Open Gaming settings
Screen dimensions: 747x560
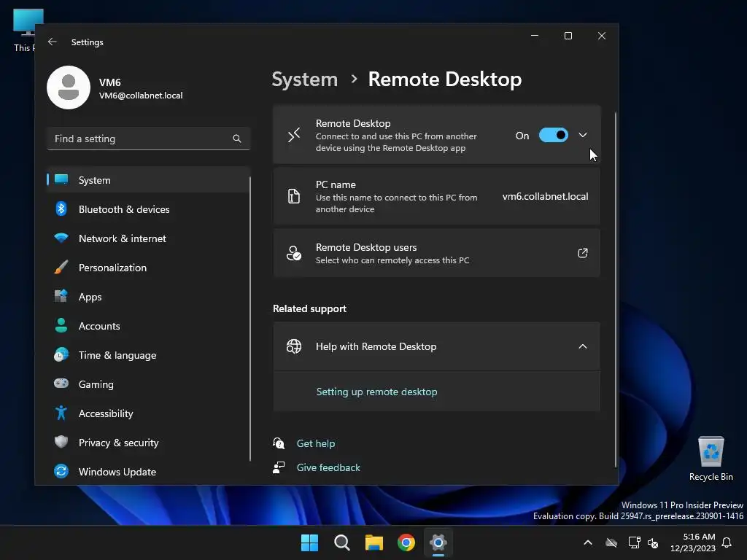(x=148, y=384)
